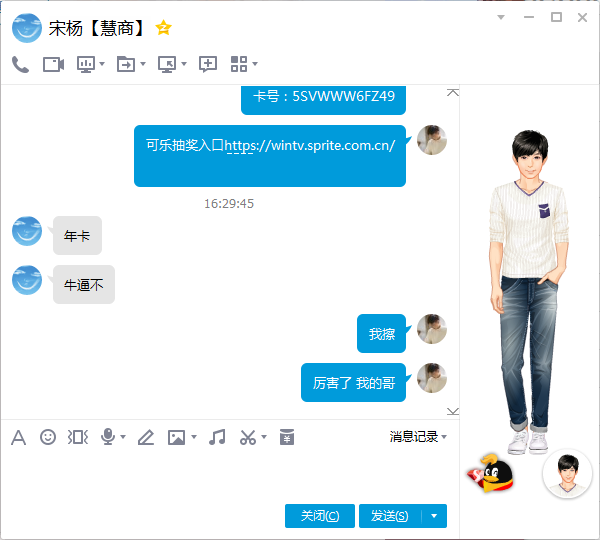Click the 发送(S) send button

[x=390, y=516]
